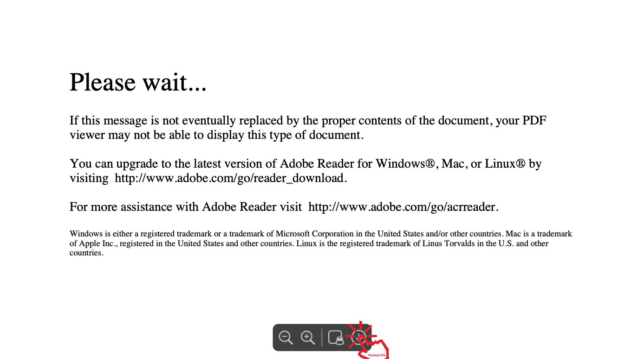
Task: Click the final word "countries." in the trademark notice
Action: coord(86,253)
